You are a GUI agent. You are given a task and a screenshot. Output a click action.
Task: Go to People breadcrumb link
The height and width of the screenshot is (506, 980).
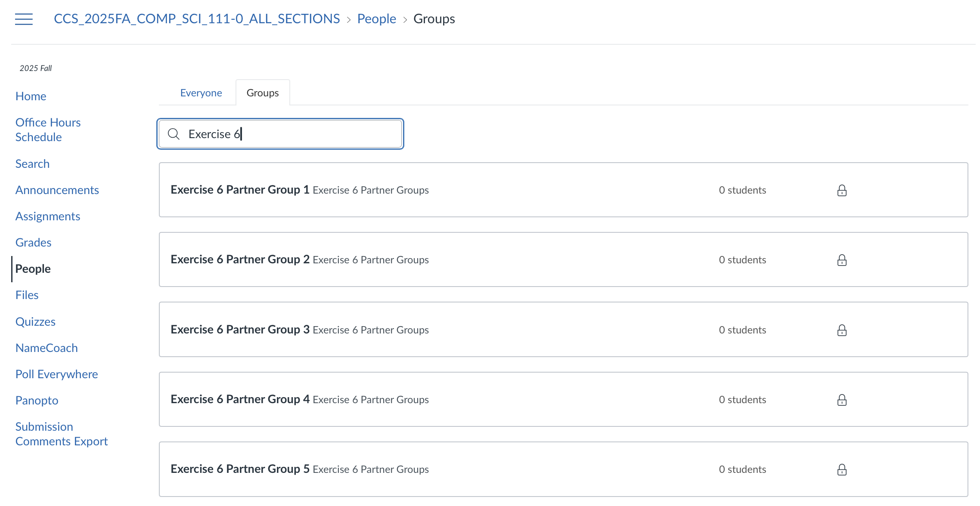(x=376, y=19)
